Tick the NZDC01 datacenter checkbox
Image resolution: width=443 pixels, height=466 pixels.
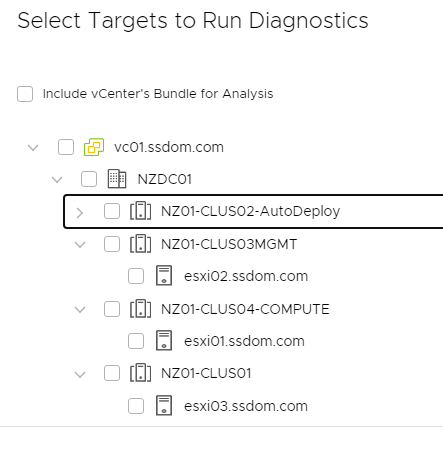[x=89, y=179]
